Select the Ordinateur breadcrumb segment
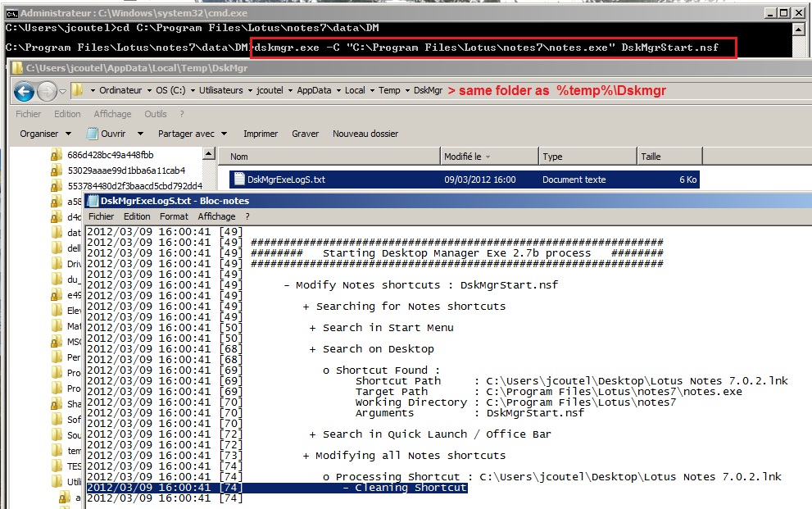The width and height of the screenshot is (812, 509). (120, 90)
